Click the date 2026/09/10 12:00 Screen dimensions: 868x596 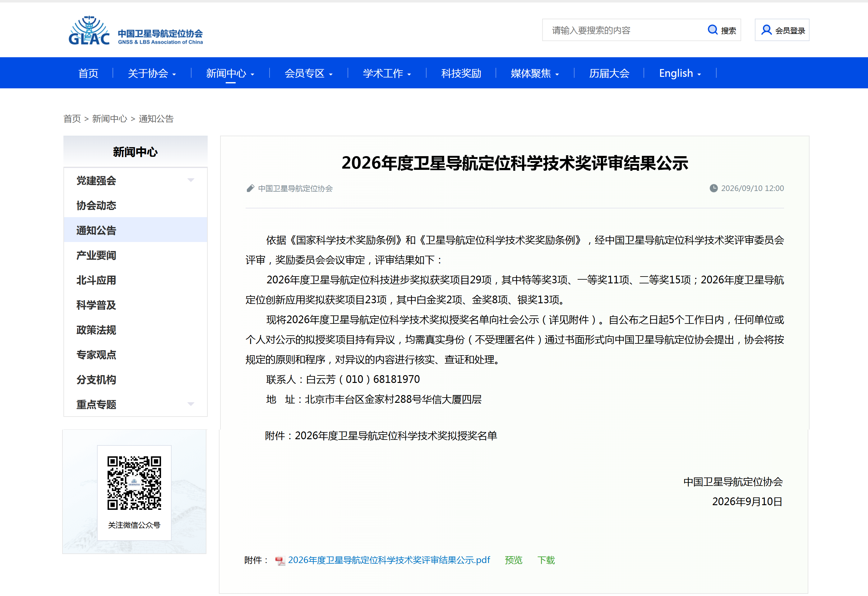pos(753,188)
